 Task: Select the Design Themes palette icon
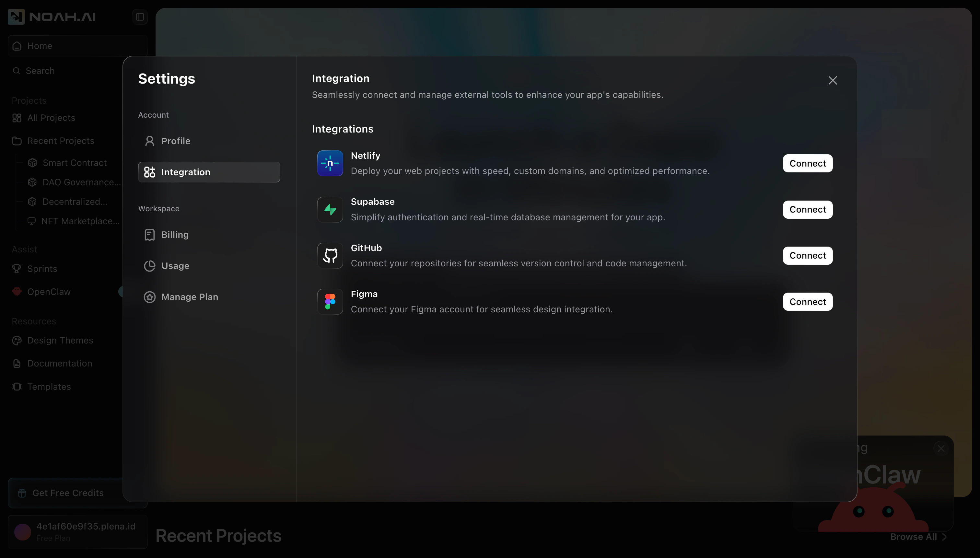(17, 340)
